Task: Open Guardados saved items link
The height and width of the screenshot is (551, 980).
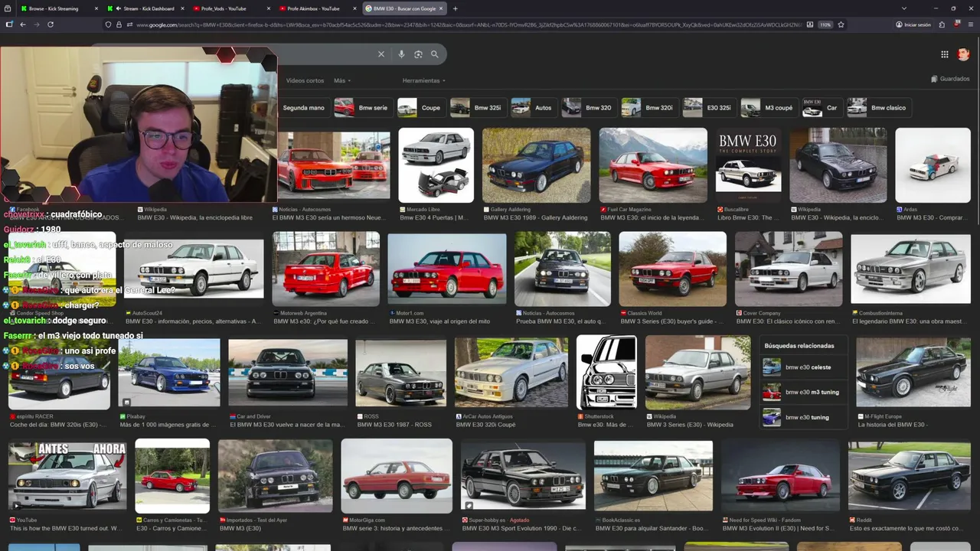Action: [950, 79]
